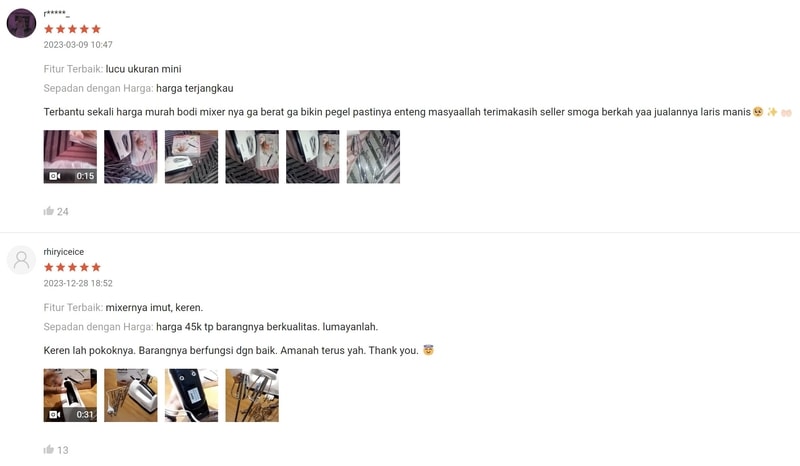Click the username rhiryiceice
The height and width of the screenshot is (466, 800).
(64, 252)
